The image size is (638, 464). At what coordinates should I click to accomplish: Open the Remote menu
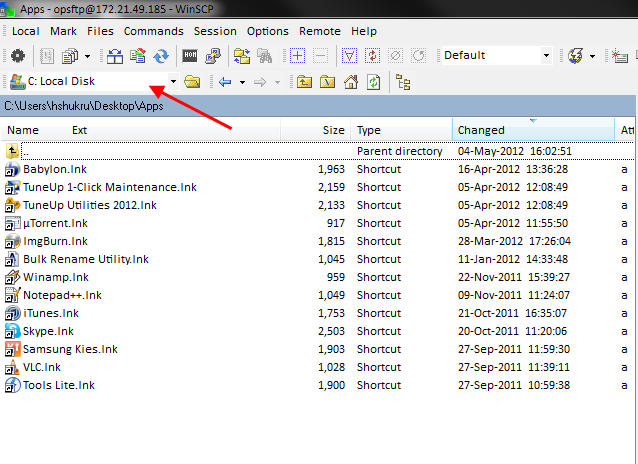point(319,31)
